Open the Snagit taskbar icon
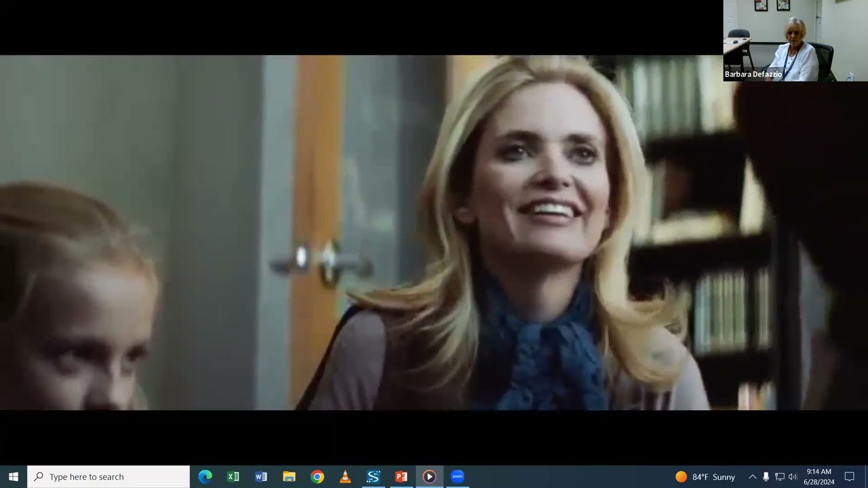 [373, 476]
